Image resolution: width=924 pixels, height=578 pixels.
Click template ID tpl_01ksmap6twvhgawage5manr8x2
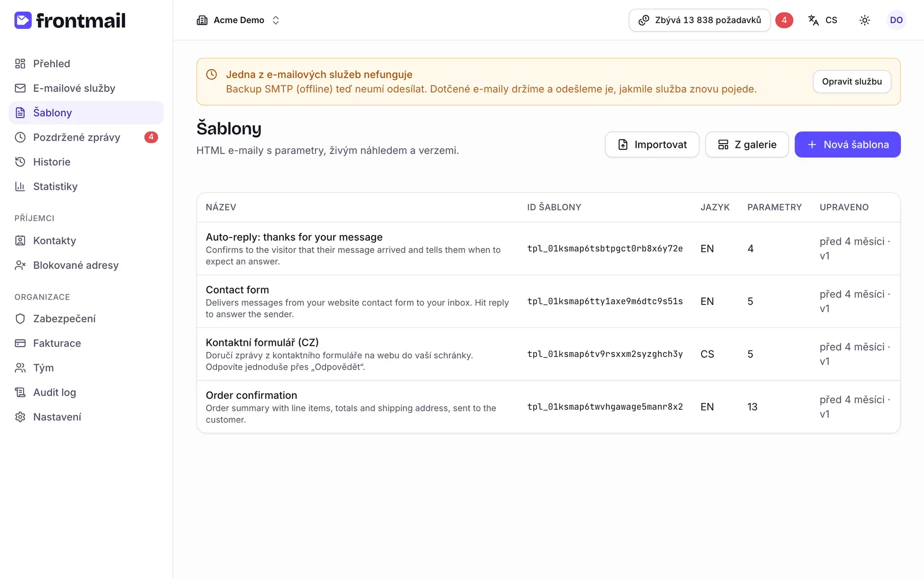coord(605,407)
